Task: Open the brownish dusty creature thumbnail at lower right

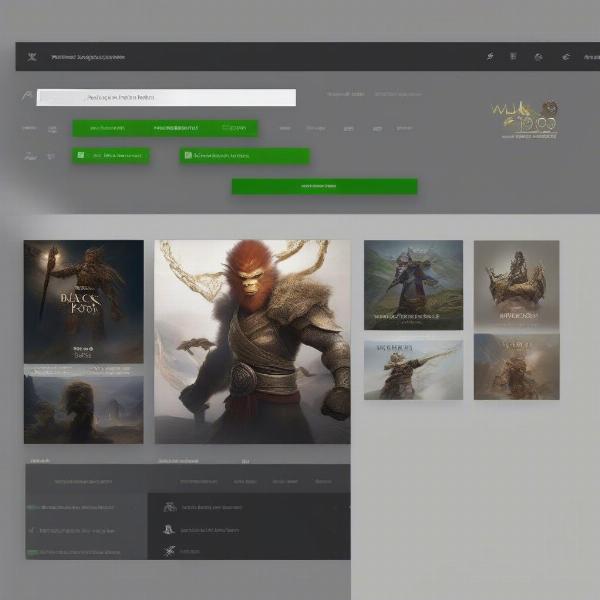Action: pos(517,367)
